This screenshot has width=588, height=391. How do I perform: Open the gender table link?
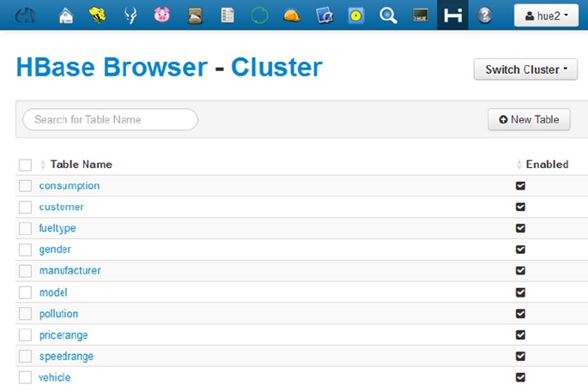[x=55, y=250]
